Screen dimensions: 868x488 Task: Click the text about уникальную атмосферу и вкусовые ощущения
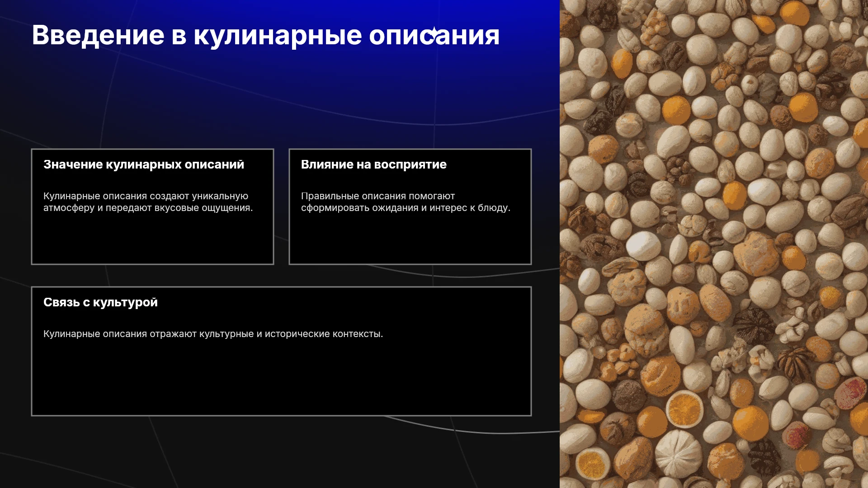tap(148, 202)
